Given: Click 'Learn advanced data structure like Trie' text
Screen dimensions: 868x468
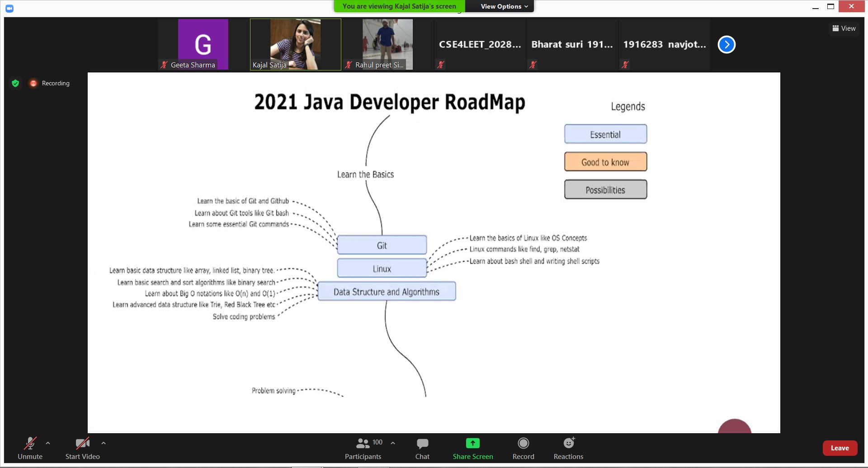Looking at the screenshot, I should (193, 305).
